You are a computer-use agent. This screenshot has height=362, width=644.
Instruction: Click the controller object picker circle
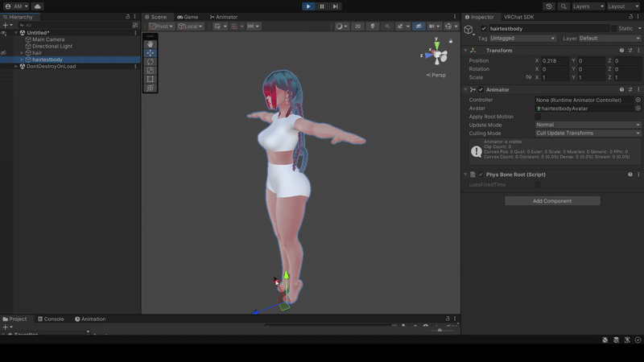click(x=638, y=101)
